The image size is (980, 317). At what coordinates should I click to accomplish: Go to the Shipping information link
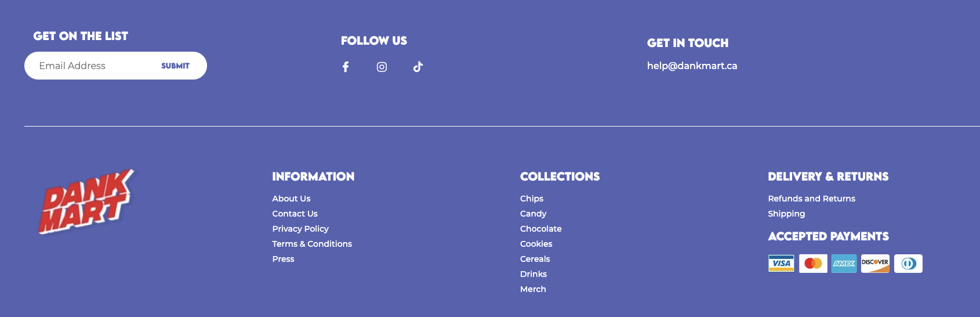[786, 214]
